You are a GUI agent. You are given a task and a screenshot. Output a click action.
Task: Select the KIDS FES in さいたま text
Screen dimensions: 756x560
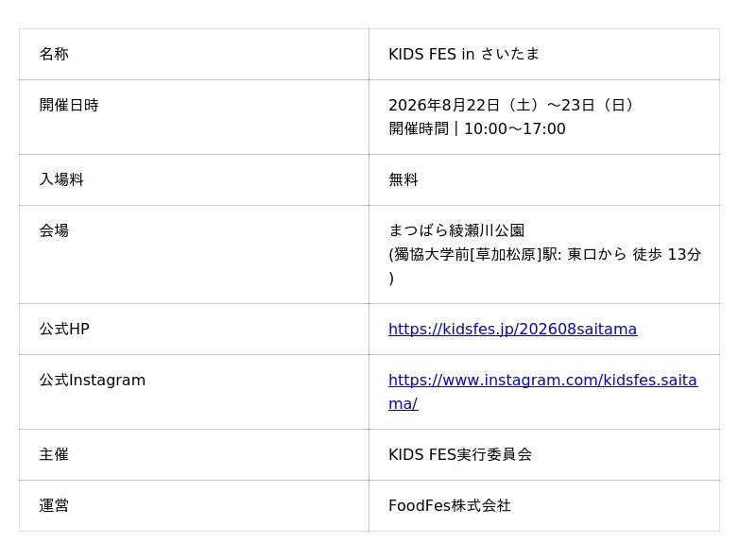(463, 54)
